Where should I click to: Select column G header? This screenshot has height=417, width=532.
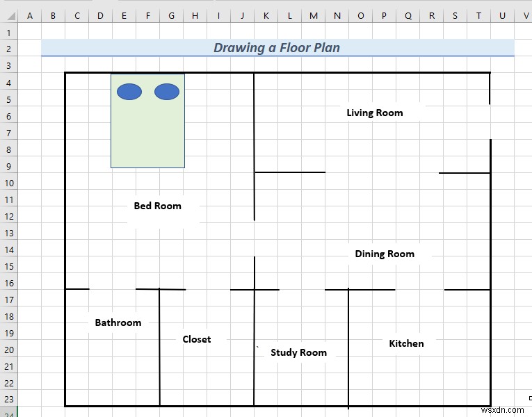(171, 15)
